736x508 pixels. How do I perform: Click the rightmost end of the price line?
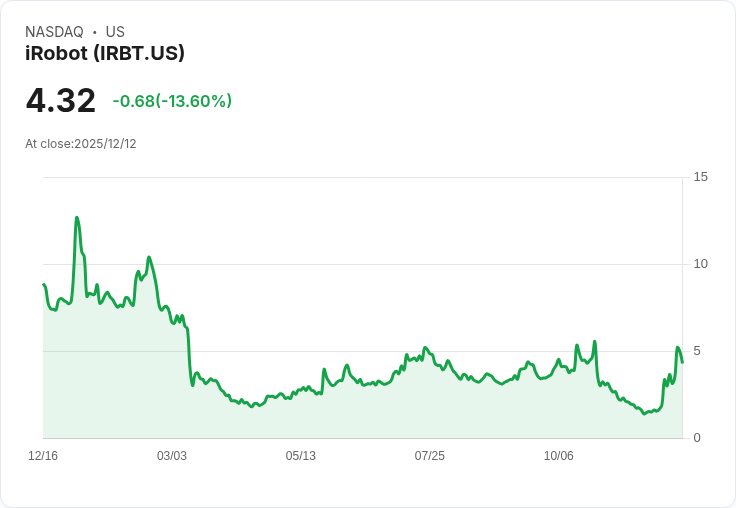click(682, 362)
